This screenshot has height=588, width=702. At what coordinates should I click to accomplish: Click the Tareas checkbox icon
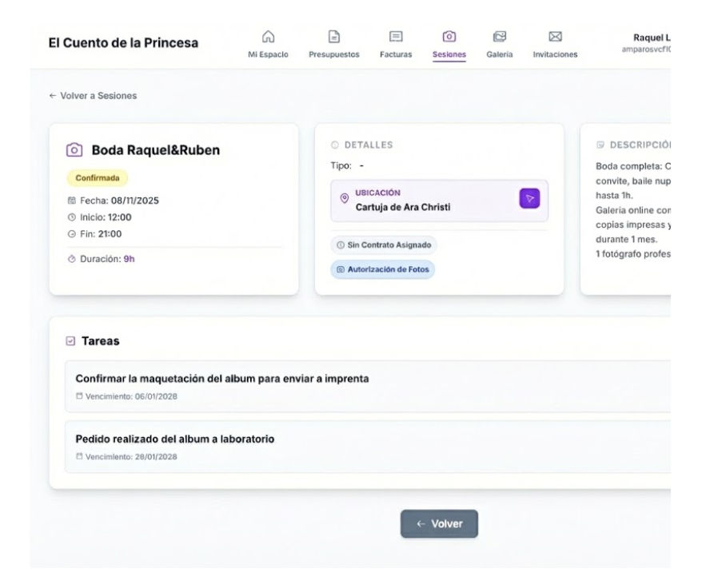(x=70, y=341)
